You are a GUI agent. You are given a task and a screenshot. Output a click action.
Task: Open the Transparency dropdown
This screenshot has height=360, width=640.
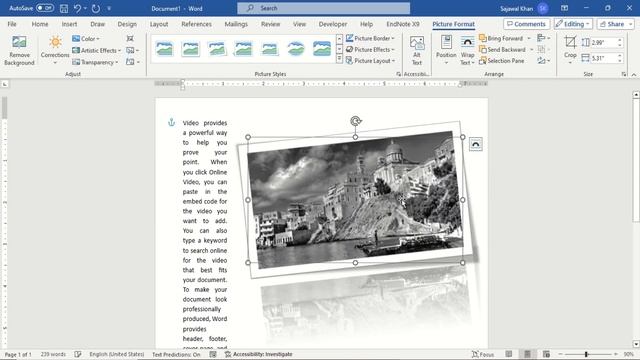pyautogui.click(x=95, y=62)
